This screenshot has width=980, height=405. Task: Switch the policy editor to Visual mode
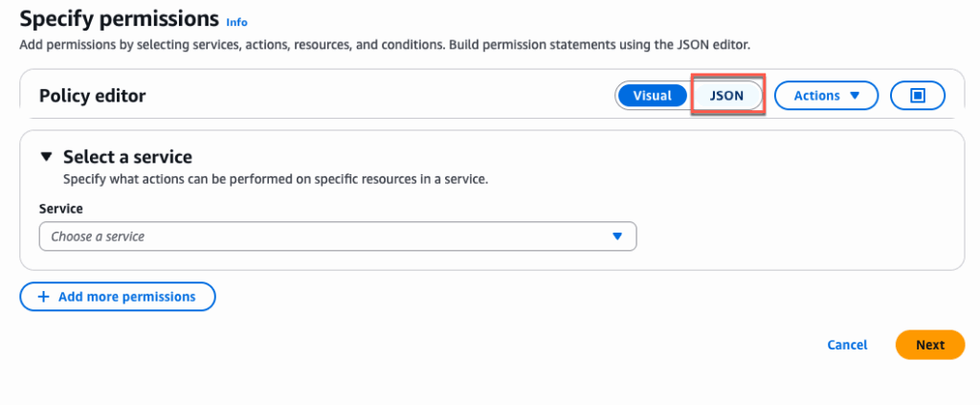point(652,96)
